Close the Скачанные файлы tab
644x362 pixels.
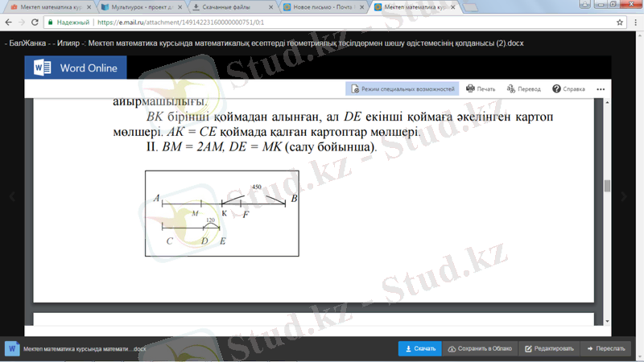(x=270, y=7)
